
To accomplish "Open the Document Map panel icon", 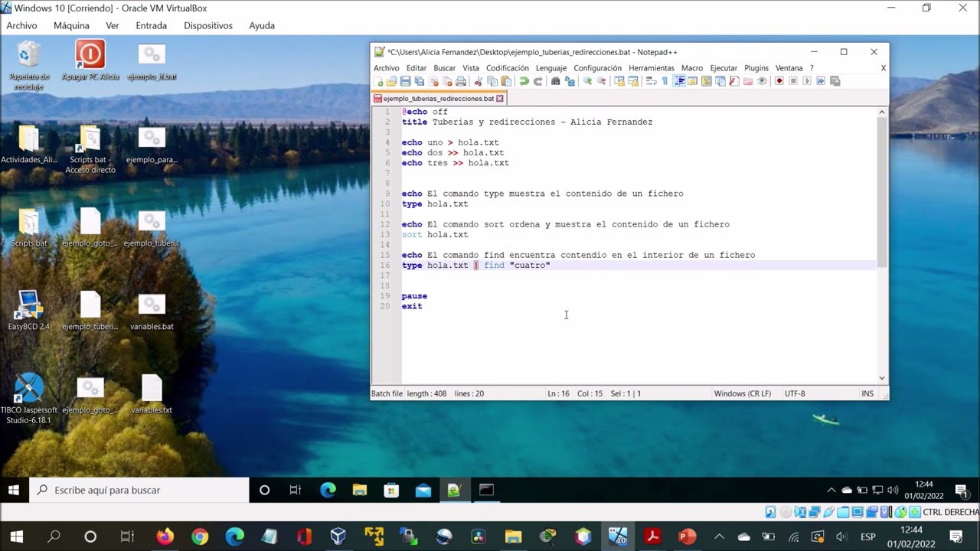I will 706,81.
